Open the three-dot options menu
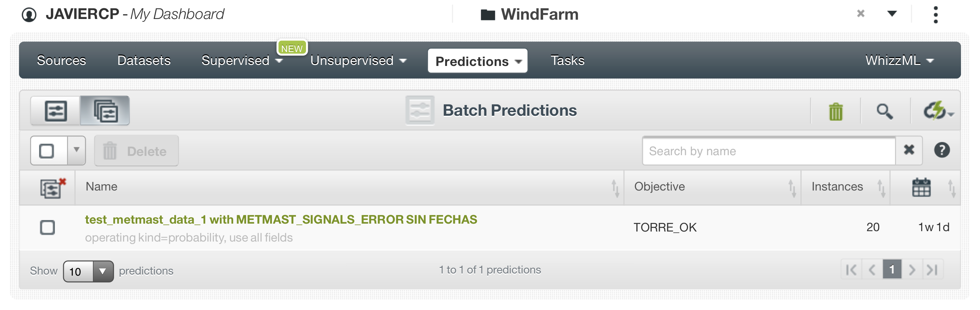The image size is (980, 310). (x=936, y=14)
